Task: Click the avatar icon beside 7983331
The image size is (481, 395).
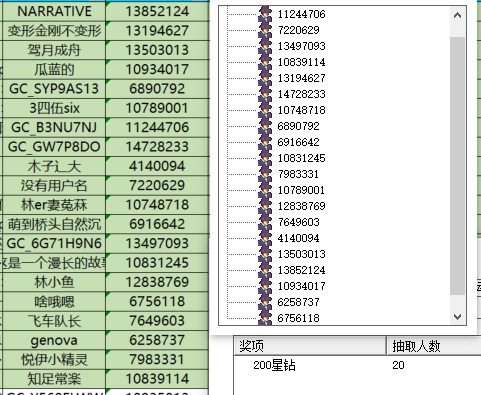Action: click(265, 174)
